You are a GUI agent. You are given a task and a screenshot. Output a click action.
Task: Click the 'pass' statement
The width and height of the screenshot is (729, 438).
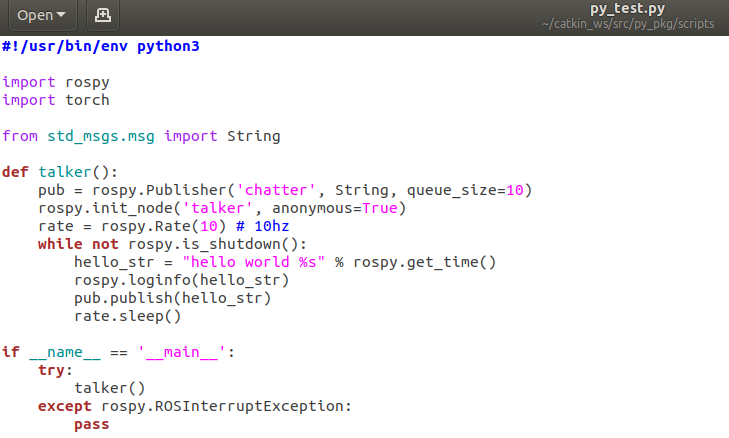point(92,425)
